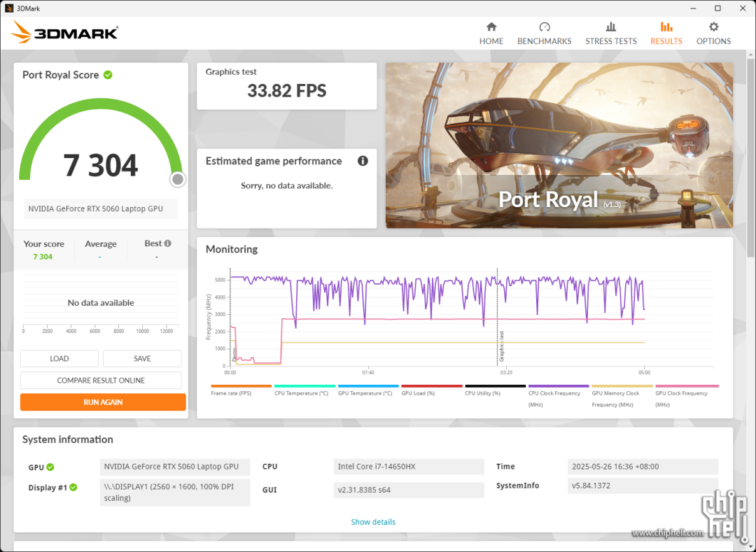Click the 33.82 FPS Graphics test value

[287, 90]
